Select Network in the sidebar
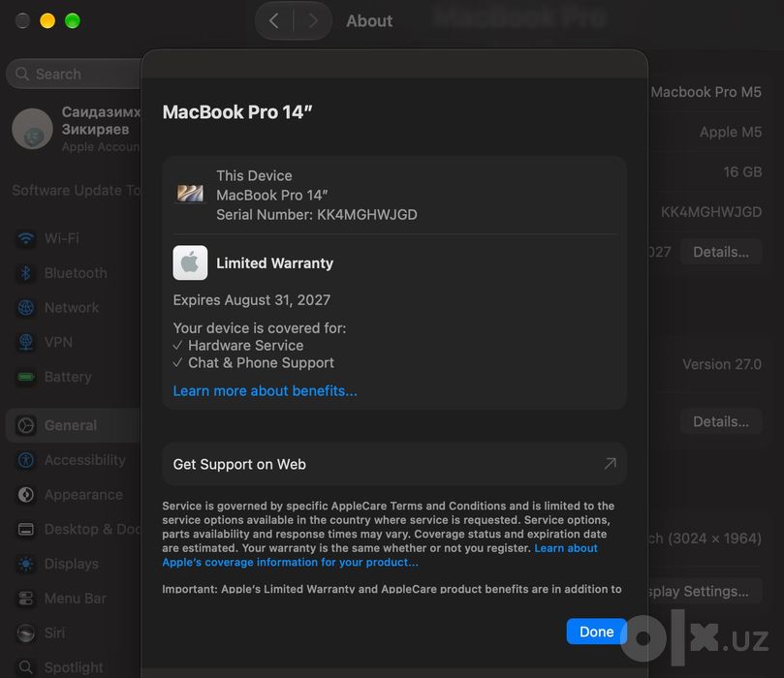The image size is (784, 678). pyautogui.click(x=74, y=307)
